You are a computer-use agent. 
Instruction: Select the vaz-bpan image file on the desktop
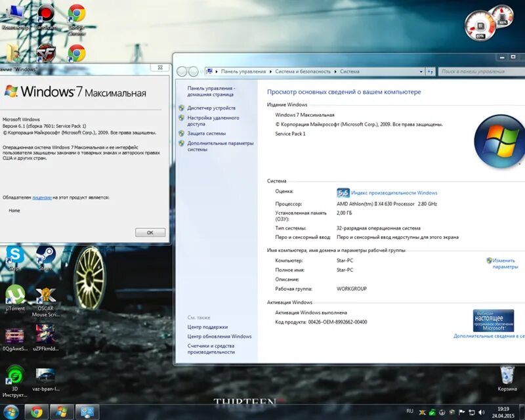point(46,379)
